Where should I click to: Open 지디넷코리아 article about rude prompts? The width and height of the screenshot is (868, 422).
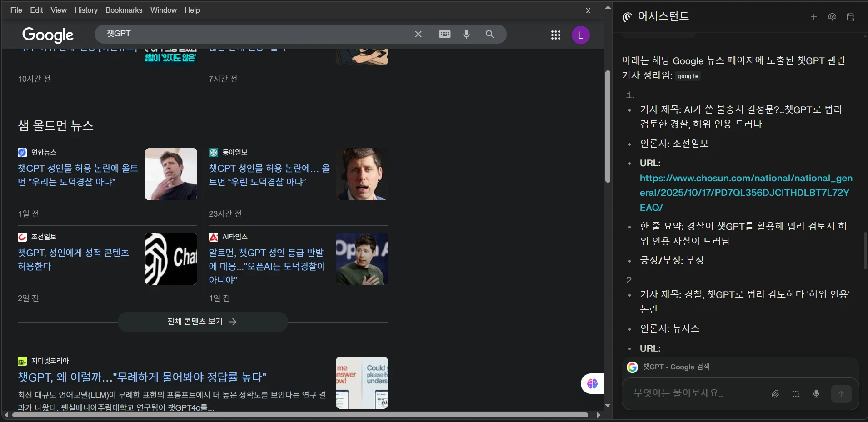pyautogui.click(x=142, y=377)
